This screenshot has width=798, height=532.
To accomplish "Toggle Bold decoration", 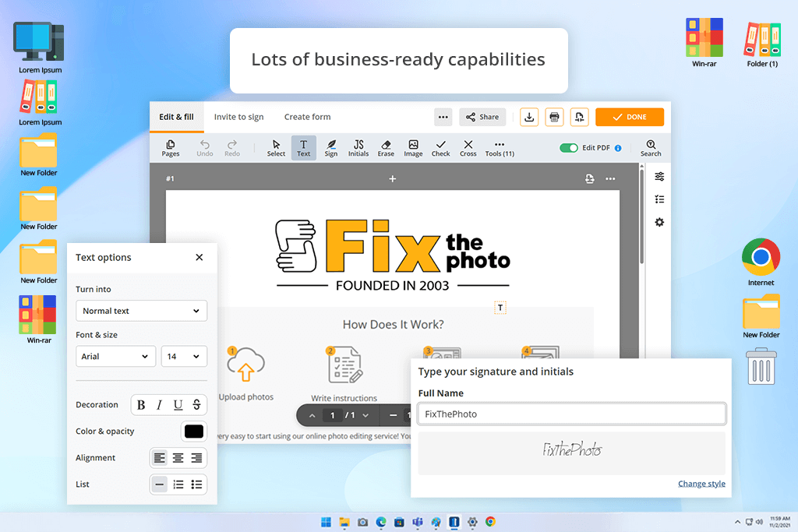I will (141, 405).
